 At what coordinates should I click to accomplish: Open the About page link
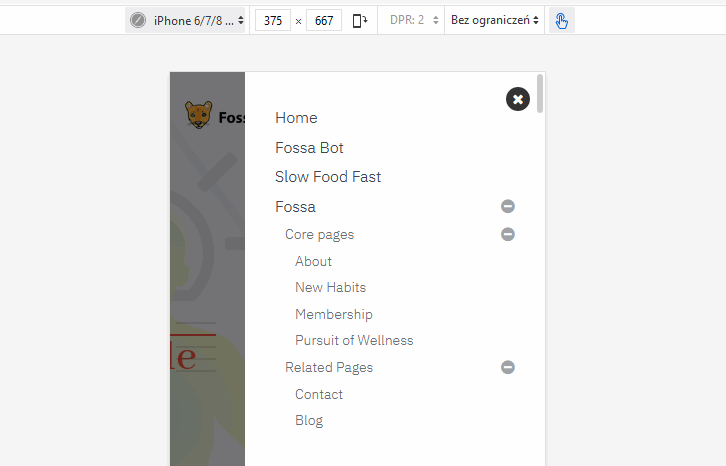click(x=313, y=261)
